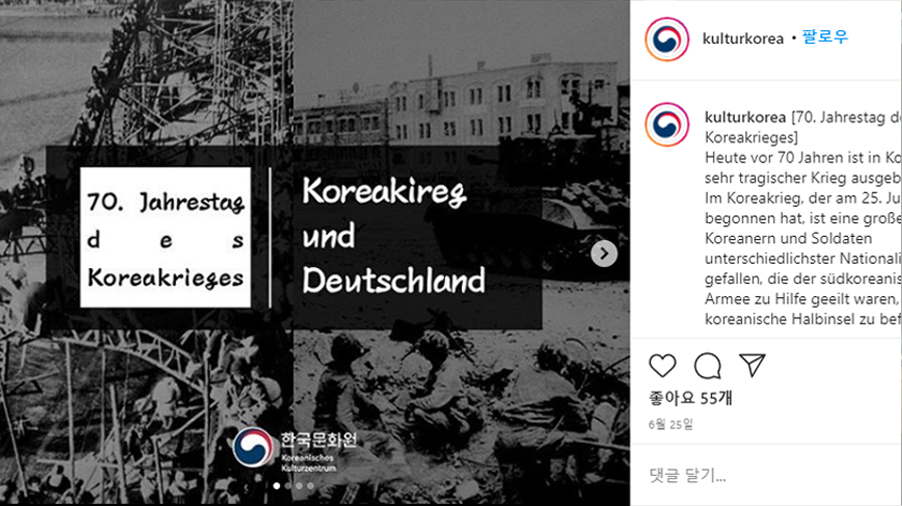Open kulturkorea username in post header
Image resolution: width=902 pixels, height=506 pixels.
click(x=743, y=39)
